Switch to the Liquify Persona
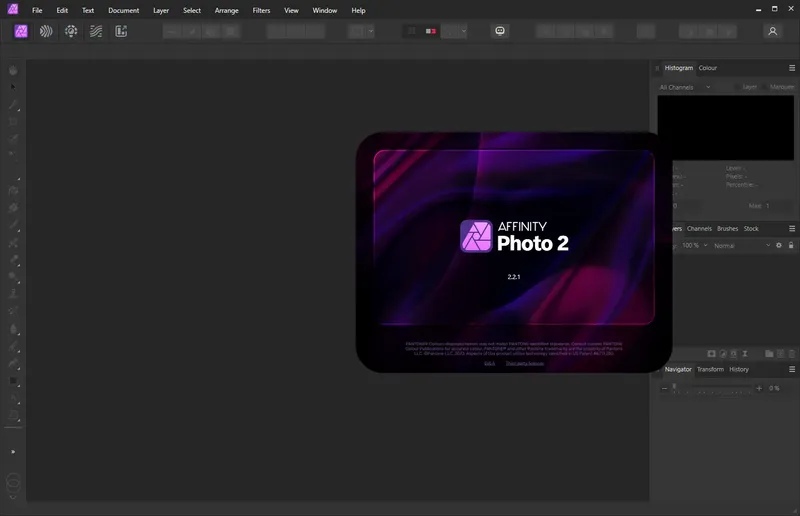800x516 pixels. coord(46,31)
